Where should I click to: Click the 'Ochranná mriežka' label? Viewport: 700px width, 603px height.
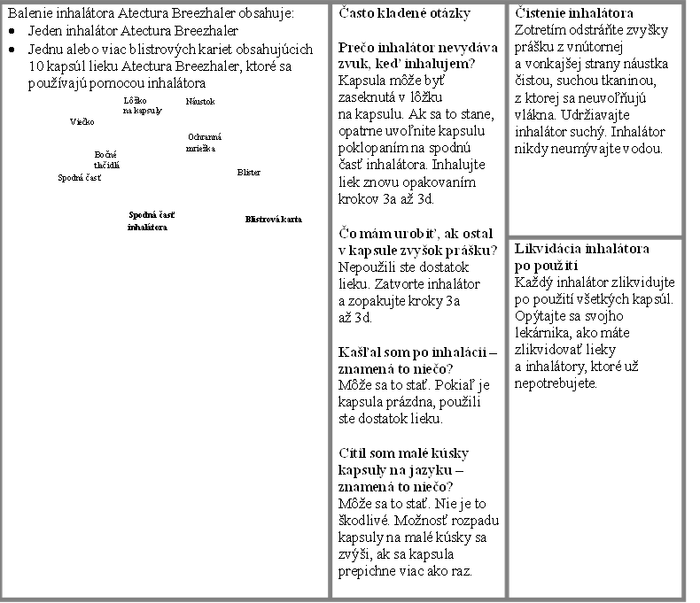(204, 143)
